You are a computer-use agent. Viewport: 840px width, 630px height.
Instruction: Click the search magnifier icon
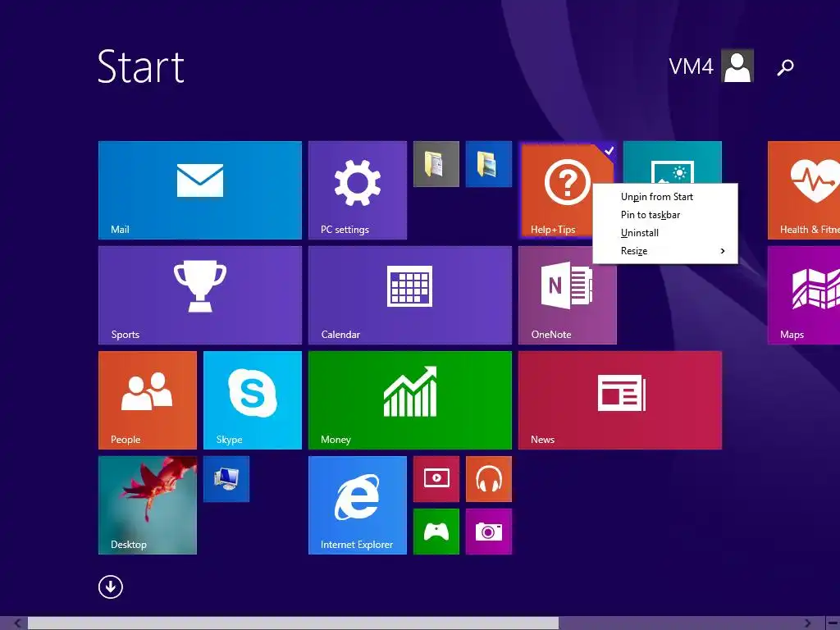point(785,67)
